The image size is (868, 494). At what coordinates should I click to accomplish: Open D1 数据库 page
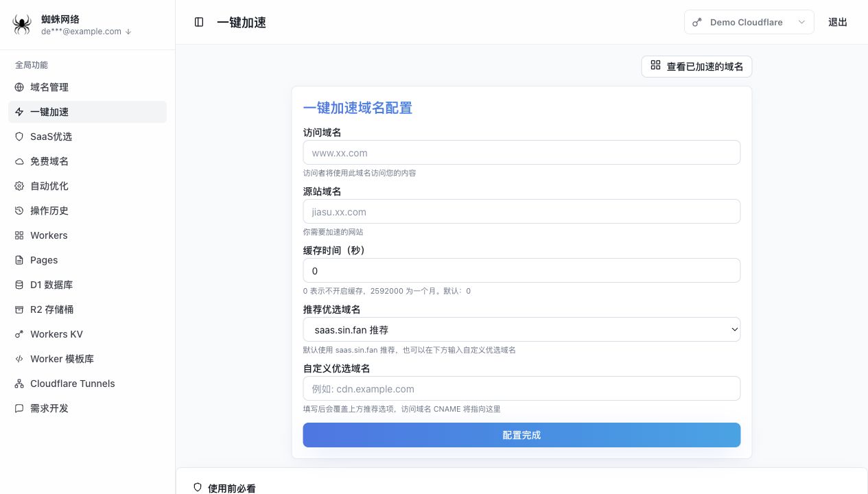click(87, 285)
